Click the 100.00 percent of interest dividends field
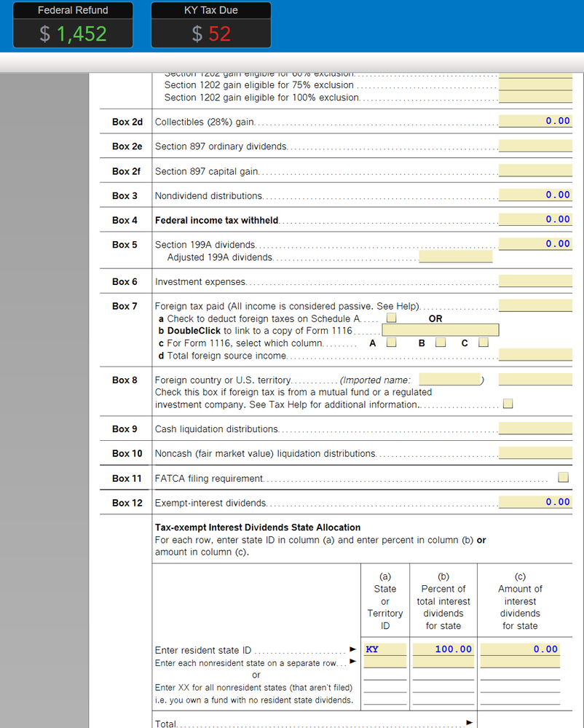Image resolution: width=584 pixels, height=728 pixels. click(x=443, y=649)
